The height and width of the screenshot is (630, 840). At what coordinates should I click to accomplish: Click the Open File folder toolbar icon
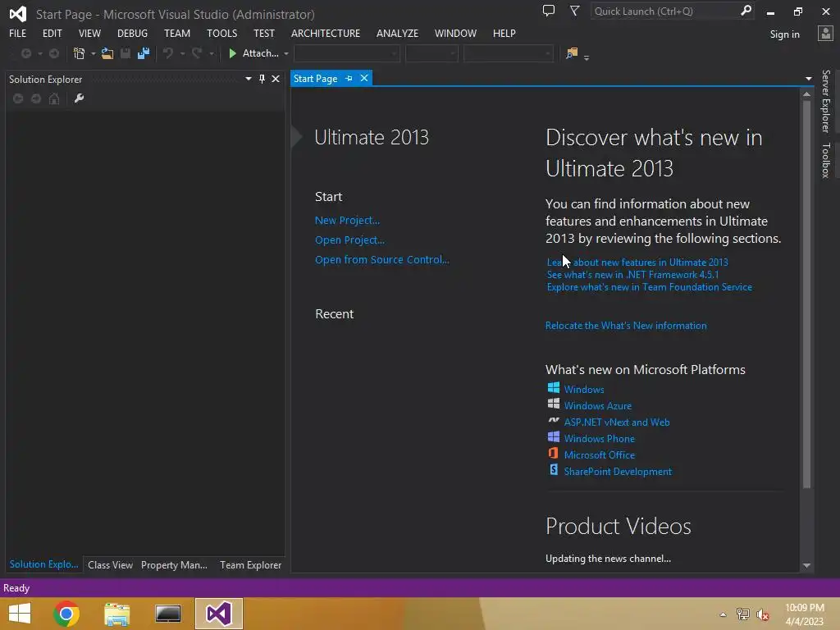pos(107,53)
